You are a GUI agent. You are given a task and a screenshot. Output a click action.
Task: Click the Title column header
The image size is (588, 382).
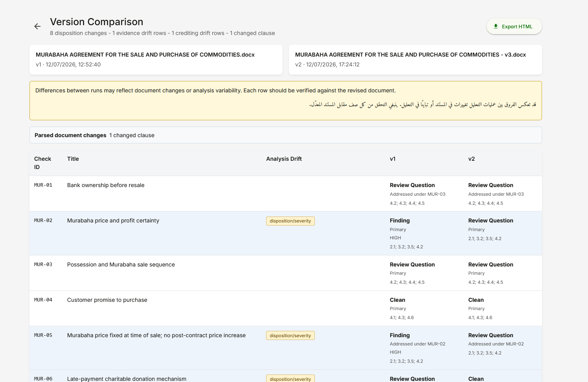[73, 159]
